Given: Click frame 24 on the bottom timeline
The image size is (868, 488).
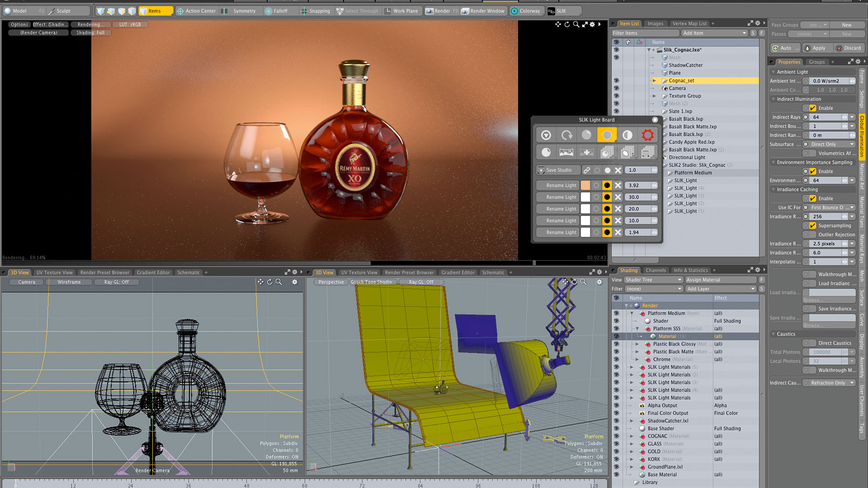Looking at the screenshot, I should [130, 485].
